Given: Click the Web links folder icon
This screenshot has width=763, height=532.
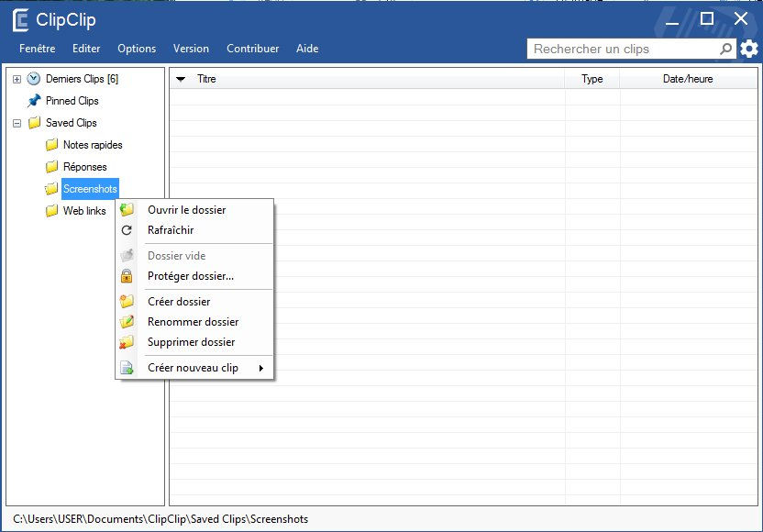Looking at the screenshot, I should click(x=51, y=211).
